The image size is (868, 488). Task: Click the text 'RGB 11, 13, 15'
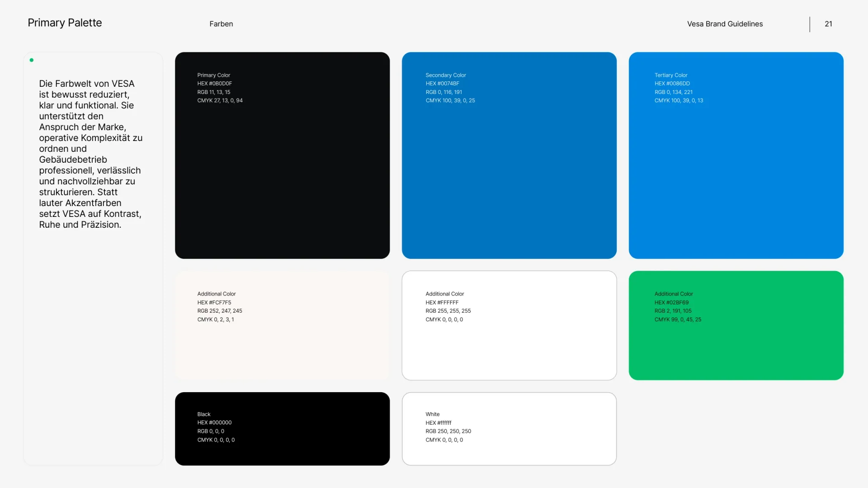213,92
